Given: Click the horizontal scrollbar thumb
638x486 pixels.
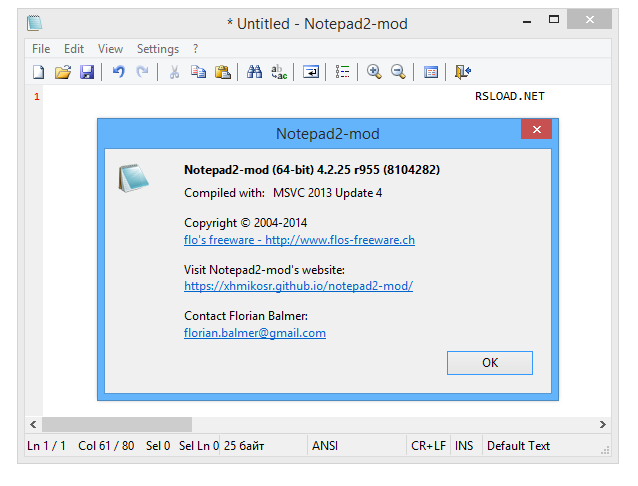Looking at the screenshot, I should [x=117, y=425].
